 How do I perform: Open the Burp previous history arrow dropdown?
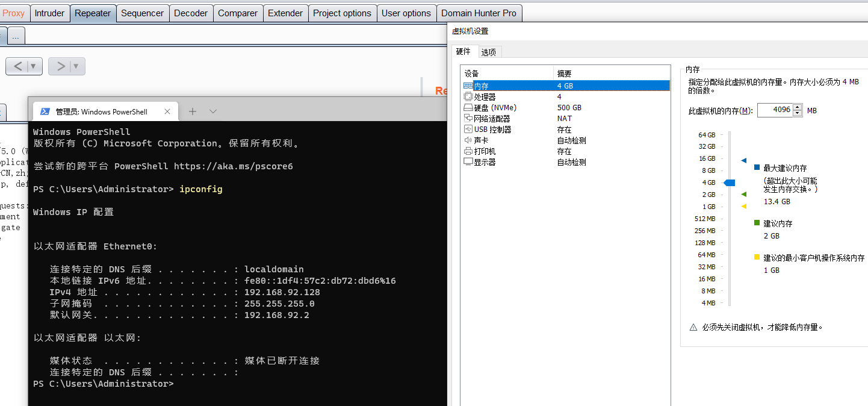(x=34, y=66)
